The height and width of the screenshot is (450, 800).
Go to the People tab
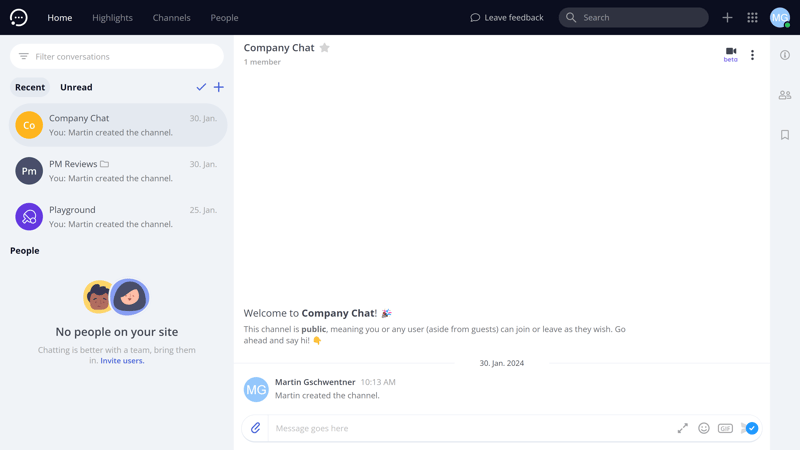pos(224,17)
